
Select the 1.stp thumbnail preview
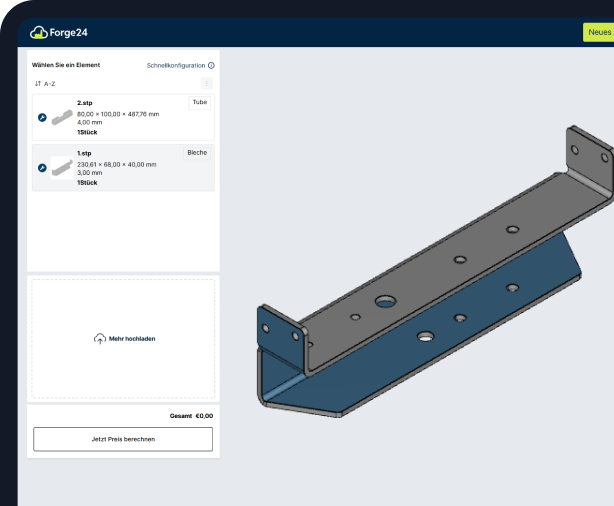click(x=62, y=167)
